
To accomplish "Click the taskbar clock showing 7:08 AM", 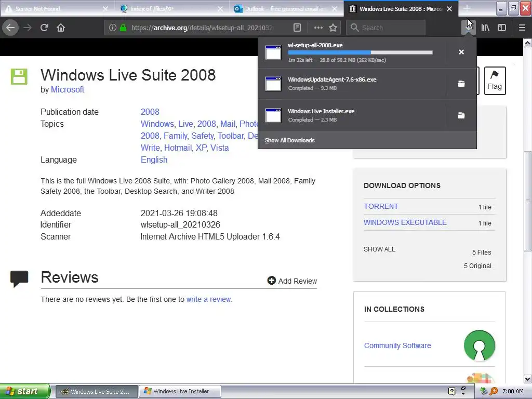I will pos(513,391).
